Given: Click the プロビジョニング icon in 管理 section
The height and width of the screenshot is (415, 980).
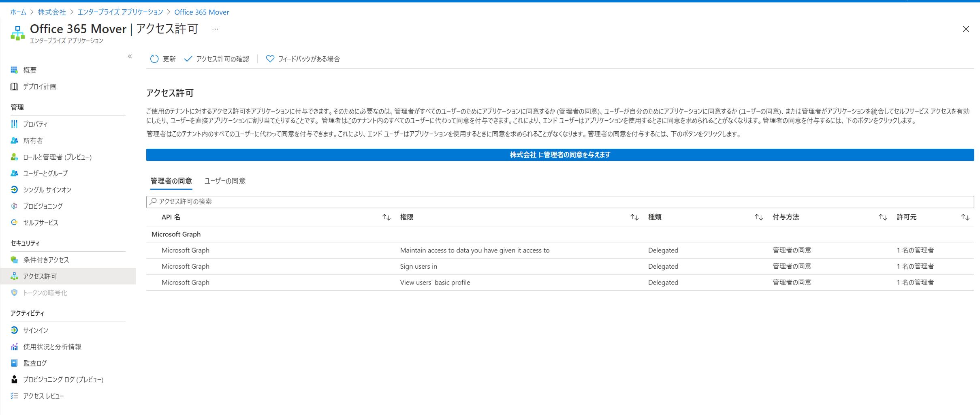Looking at the screenshot, I should tap(14, 206).
